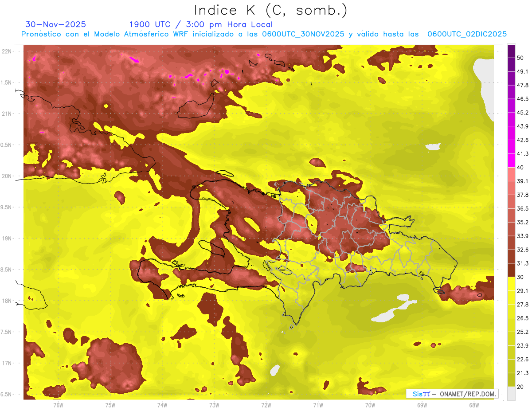Click the '70W' longitude label
532x411 pixels.
(x=370, y=405)
